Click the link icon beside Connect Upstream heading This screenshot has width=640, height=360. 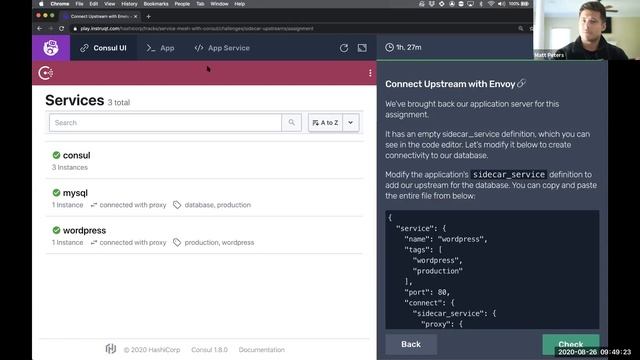click(x=521, y=84)
